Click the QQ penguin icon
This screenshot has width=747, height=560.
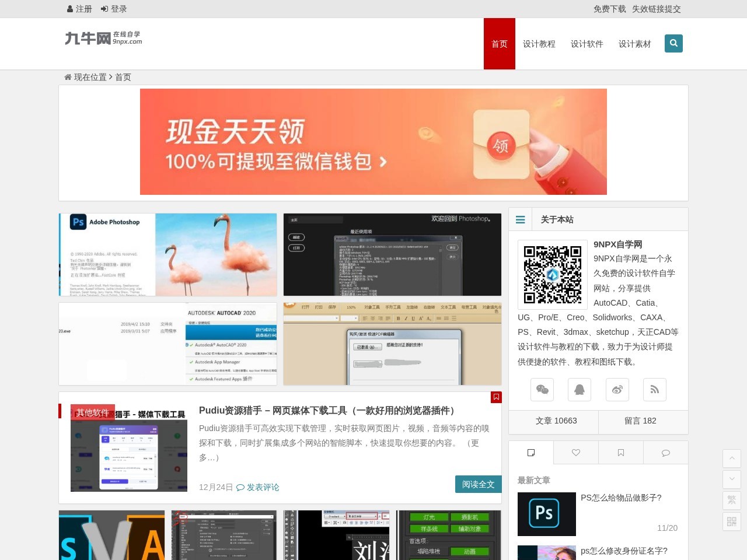tap(580, 390)
